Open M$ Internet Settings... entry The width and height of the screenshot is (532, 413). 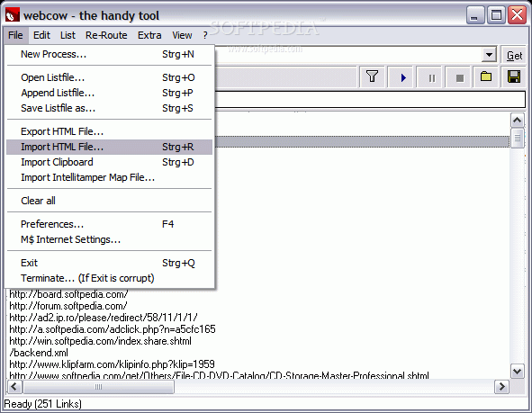pyautogui.click(x=109, y=239)
